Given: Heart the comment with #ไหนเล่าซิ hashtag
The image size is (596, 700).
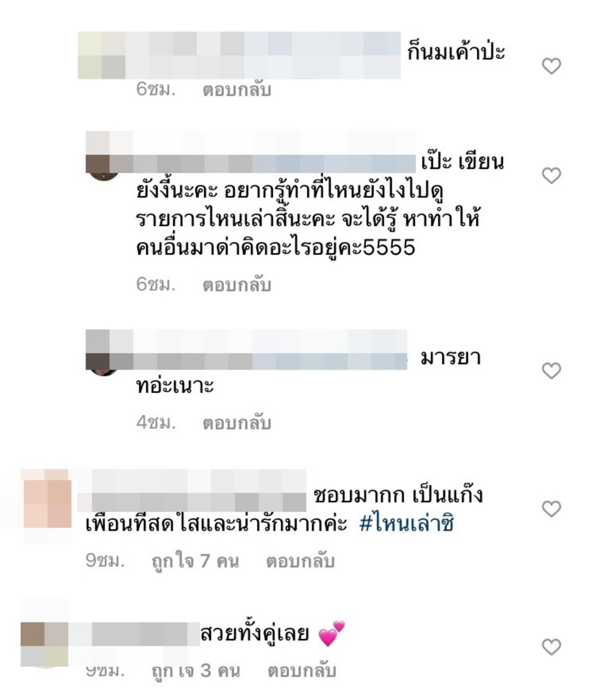Looking at the screenshot, I should [x=551, y=509].
